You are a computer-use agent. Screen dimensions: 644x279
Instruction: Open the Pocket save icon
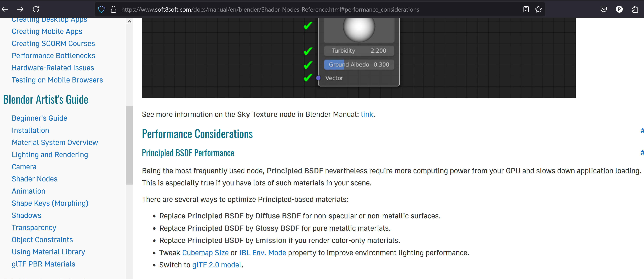(604, 10)
